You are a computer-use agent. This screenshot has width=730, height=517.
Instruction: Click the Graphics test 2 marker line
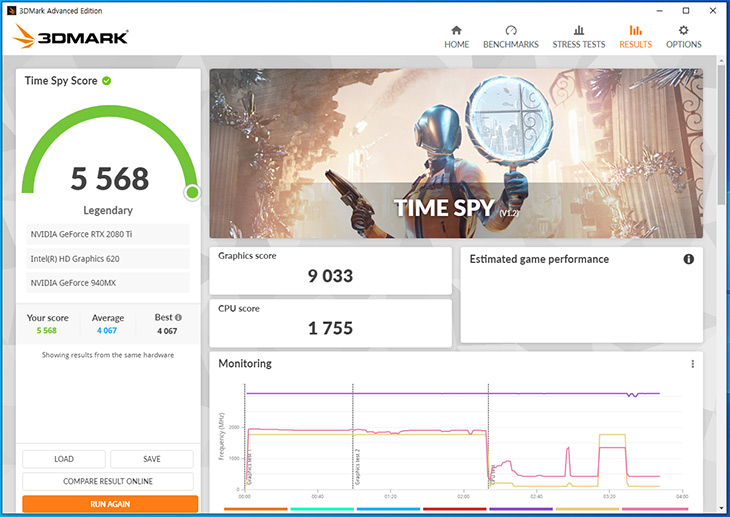point(353,436)
